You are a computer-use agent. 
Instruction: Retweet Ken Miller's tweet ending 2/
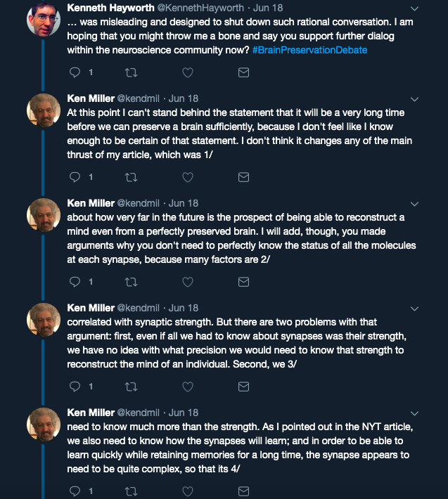[131, 282]
